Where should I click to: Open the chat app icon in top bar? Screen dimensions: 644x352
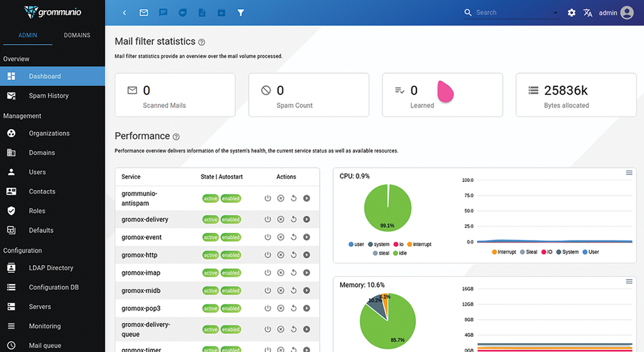click(163, 13)
